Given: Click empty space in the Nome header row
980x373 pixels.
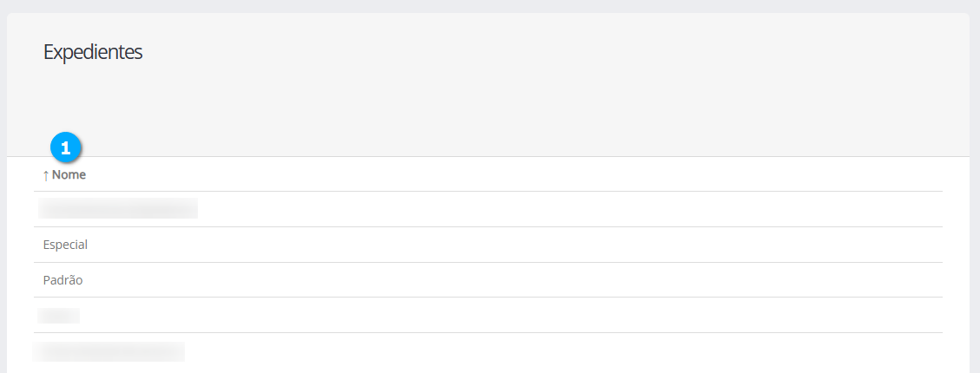Looking at the screenshot, I should click(x=521, y=175).
